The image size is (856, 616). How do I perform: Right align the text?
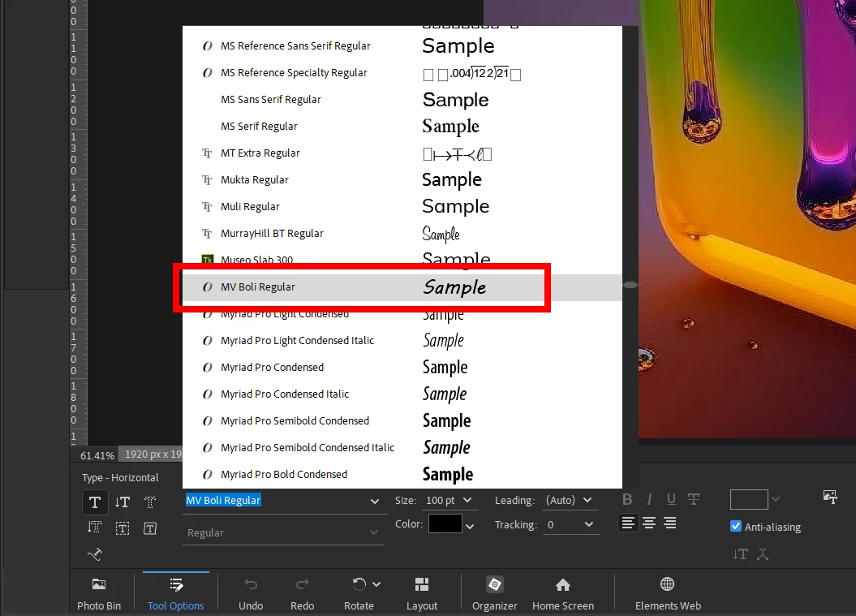coord(670,523)
